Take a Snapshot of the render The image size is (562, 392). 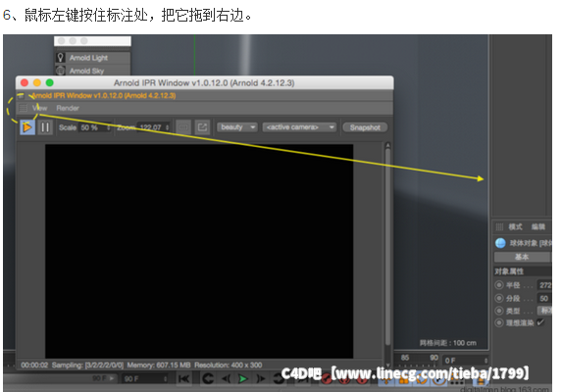tap(365, 127)
